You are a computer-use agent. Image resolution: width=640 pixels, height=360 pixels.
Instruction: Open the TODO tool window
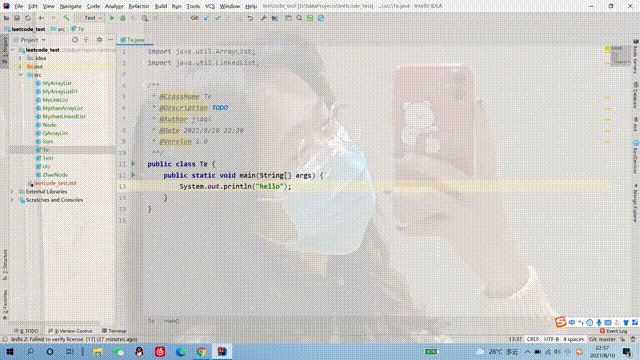(27, 331)
